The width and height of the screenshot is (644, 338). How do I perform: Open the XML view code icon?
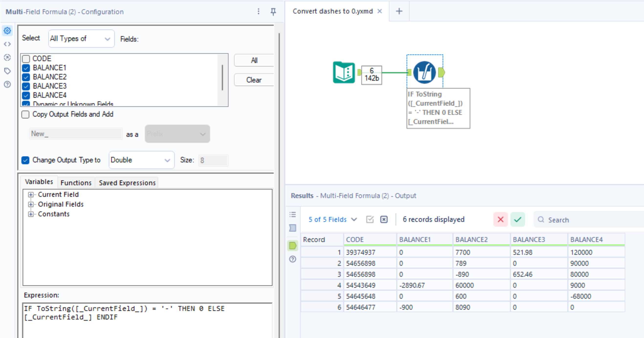tap(7, 44)
